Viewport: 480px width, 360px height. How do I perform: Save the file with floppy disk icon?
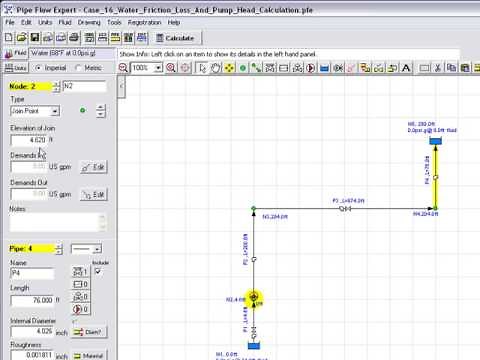[x=35, y=38]
